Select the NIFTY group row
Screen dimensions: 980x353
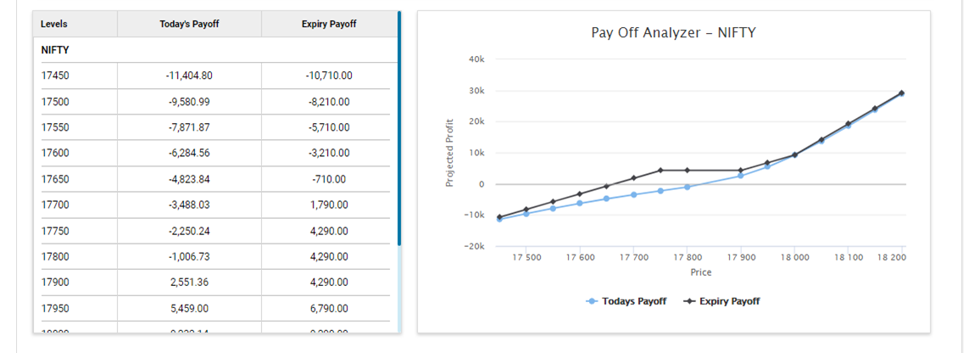tap(55, 50)
